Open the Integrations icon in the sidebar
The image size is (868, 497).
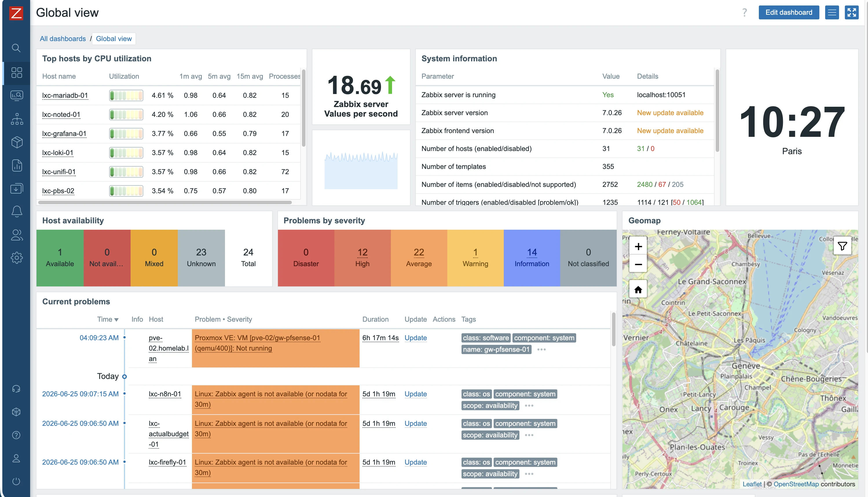click(16, 412)
